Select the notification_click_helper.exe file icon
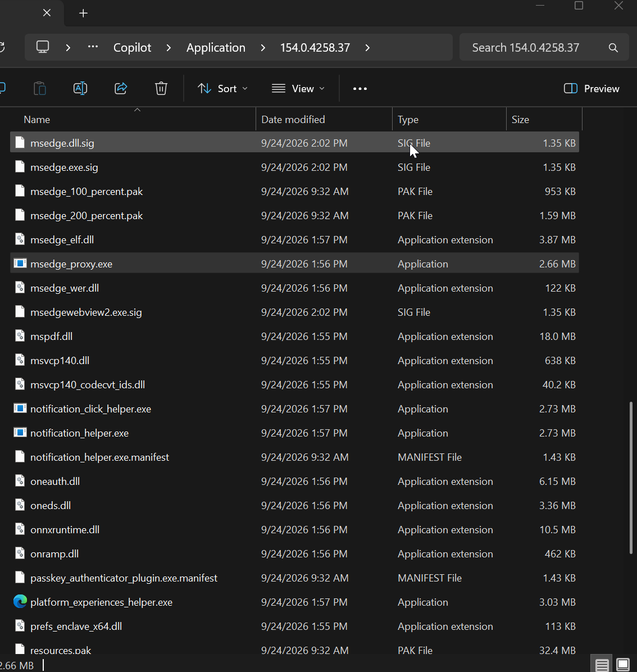The width and height of the screenshot is (637, 672). pos(20,408)
